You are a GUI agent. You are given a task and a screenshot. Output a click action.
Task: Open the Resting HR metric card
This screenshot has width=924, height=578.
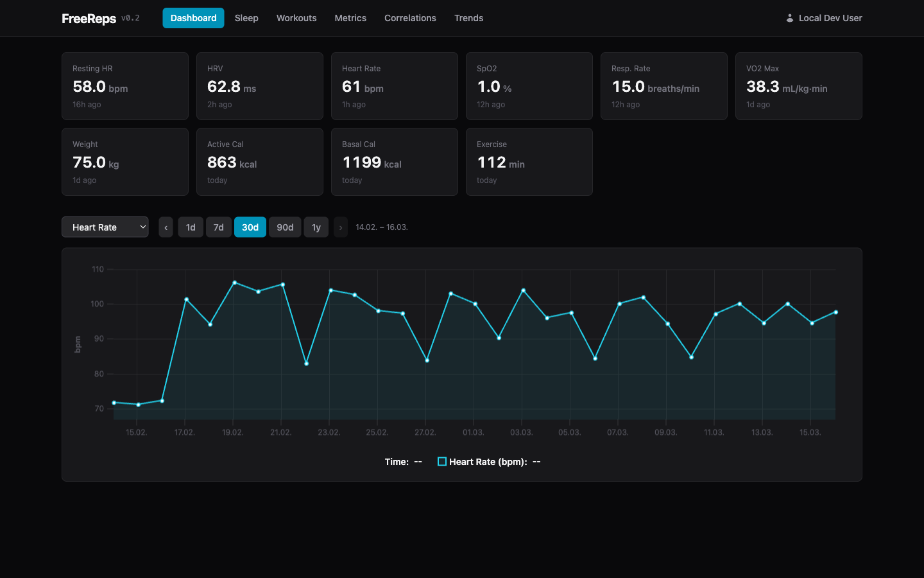point(124,86)
